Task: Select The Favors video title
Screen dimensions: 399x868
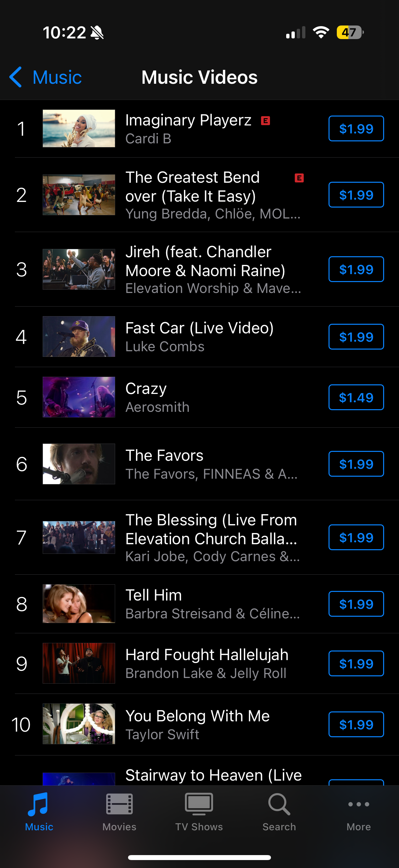Action: (x=164, y=456)
